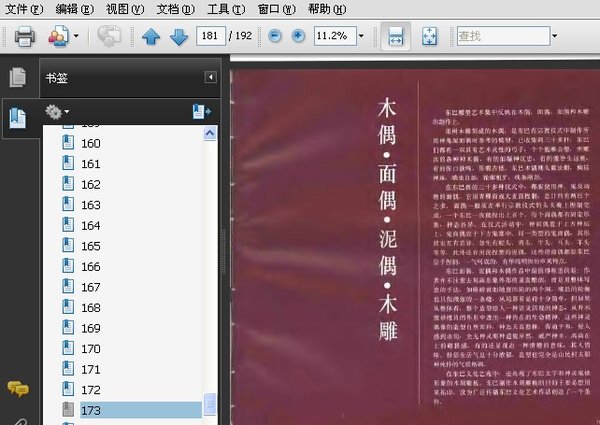Open the 文件(F) menu

tap(24, 8)
